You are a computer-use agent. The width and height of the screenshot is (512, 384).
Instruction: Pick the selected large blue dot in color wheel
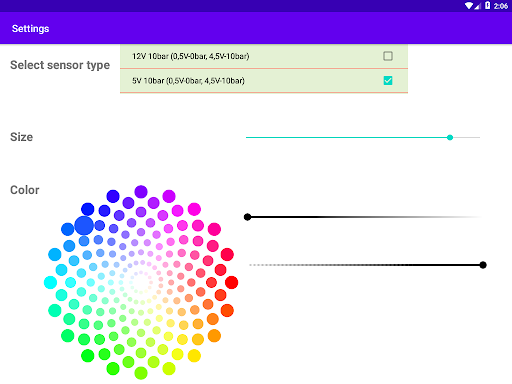click(x=84, y=226)
